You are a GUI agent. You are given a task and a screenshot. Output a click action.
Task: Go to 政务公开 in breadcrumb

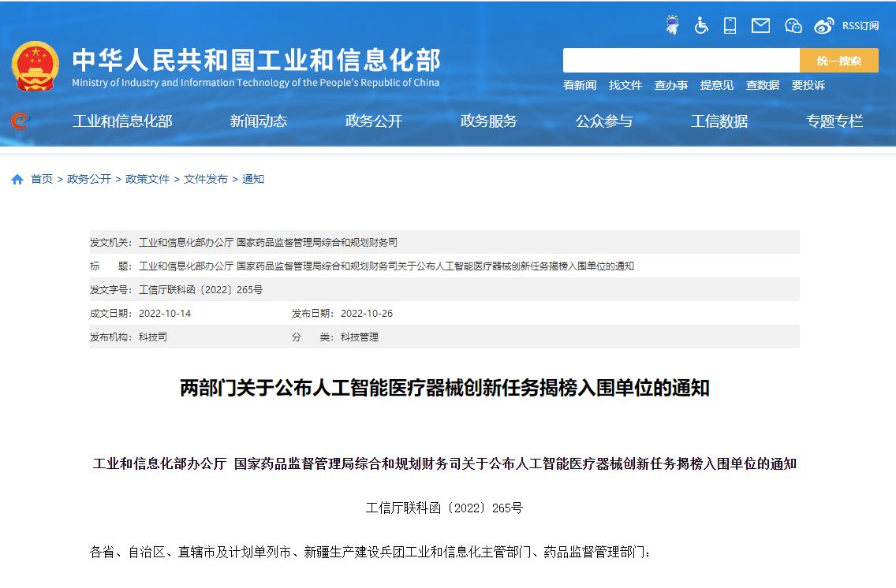[x=89, y=179]
